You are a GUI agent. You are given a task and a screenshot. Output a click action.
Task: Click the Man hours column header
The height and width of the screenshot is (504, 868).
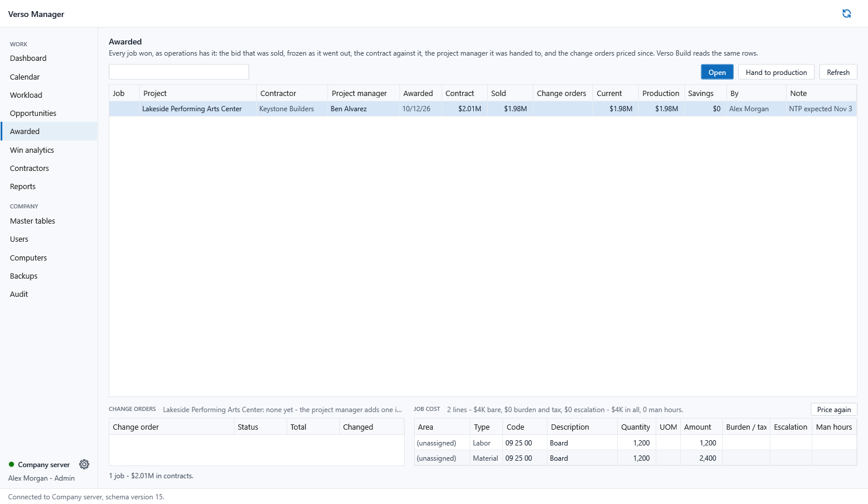pyautogui.click(x=834, y=427)
